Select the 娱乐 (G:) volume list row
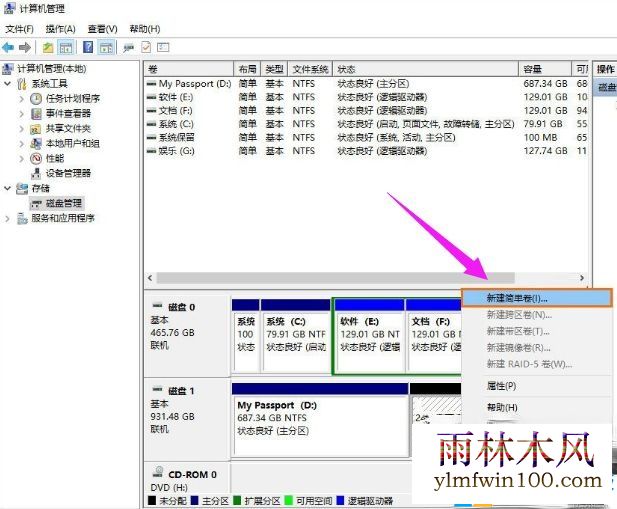 [x=366, y=151]
